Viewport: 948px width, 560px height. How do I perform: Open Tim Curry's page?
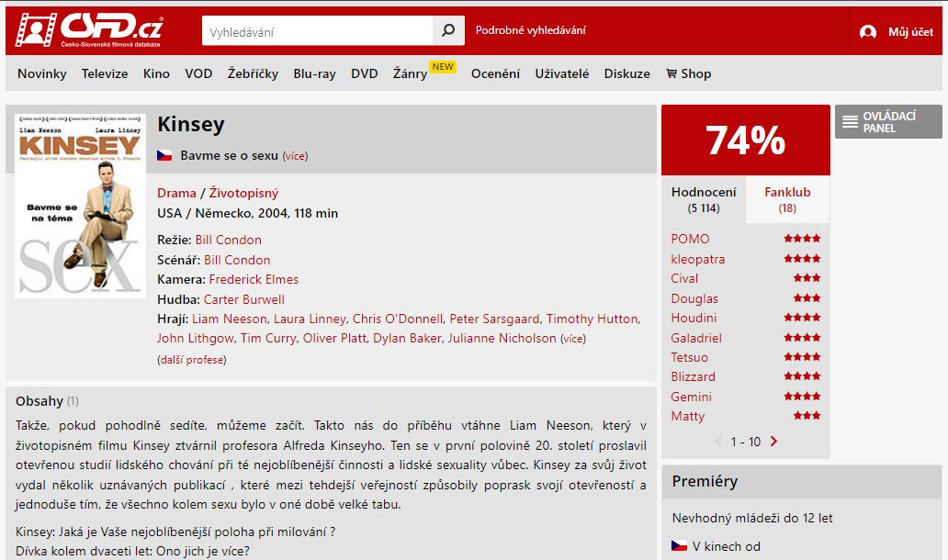[268, 338]
